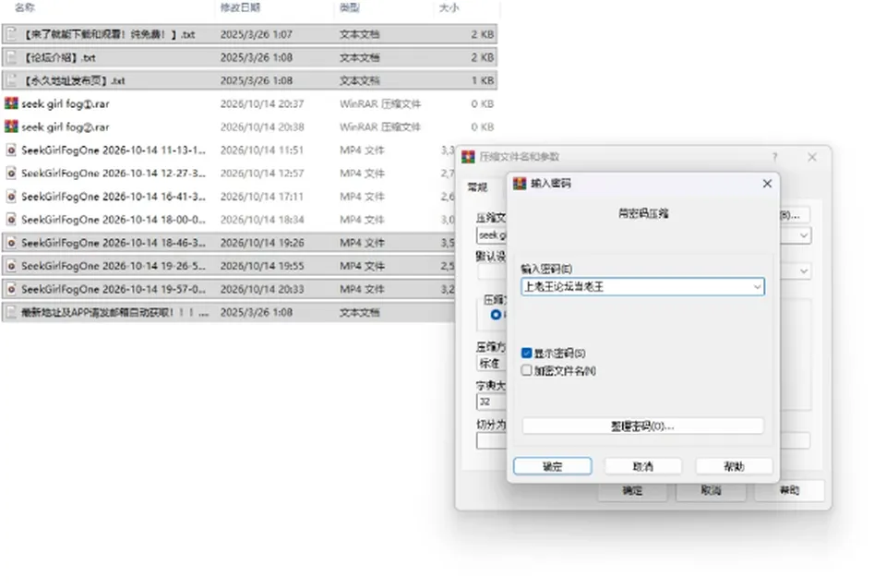The image size is (886, 588).
Task: Open the dictionary size combo showing 32
Action: tap(492, 402)
